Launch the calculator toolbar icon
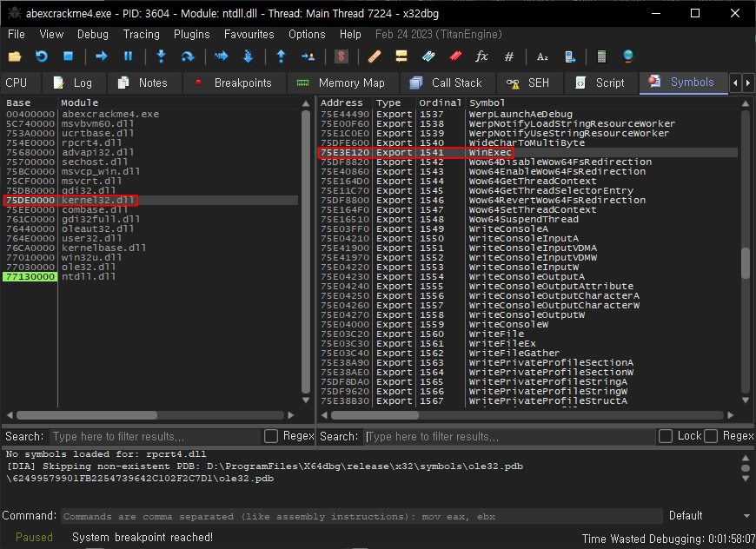This screenshot has height=549, width=756. coord(601,56)
